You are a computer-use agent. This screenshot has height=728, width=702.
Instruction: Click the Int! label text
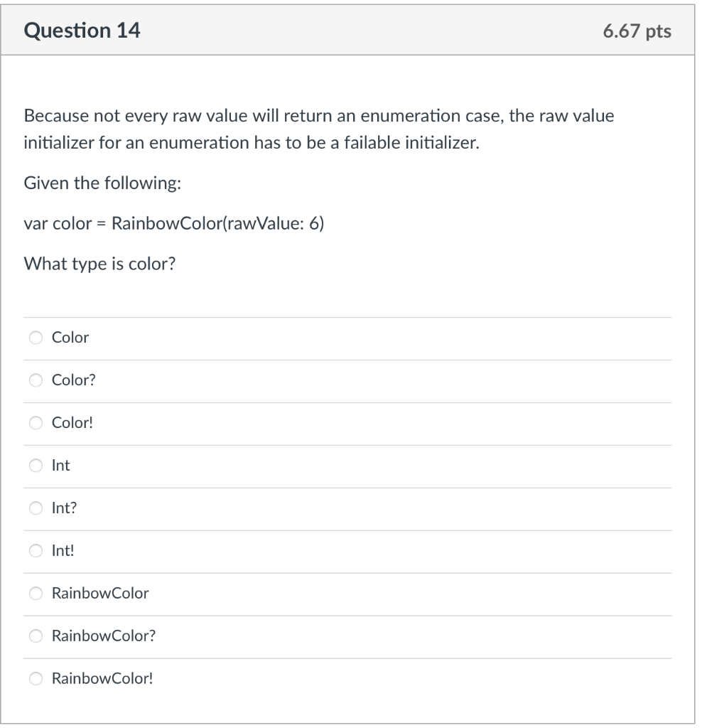pos(63,551)
